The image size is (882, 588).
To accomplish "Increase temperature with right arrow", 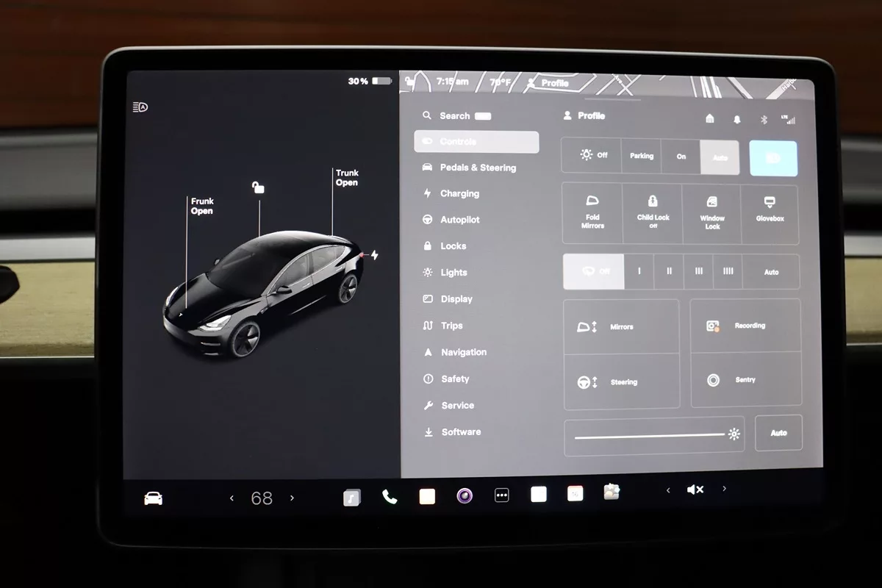I will [x=292, y=498].
